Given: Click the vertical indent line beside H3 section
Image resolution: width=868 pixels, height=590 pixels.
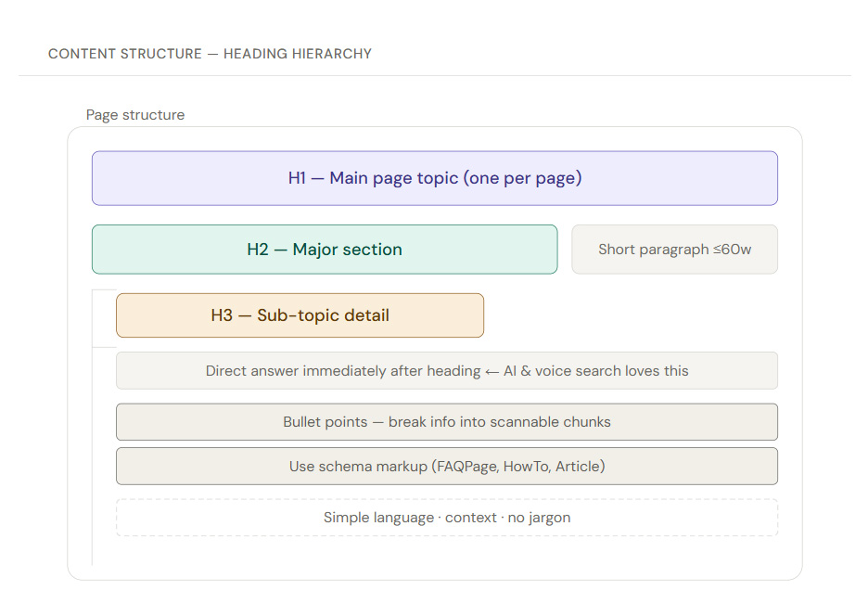Looking at the screenshot, I should point(94,436).
